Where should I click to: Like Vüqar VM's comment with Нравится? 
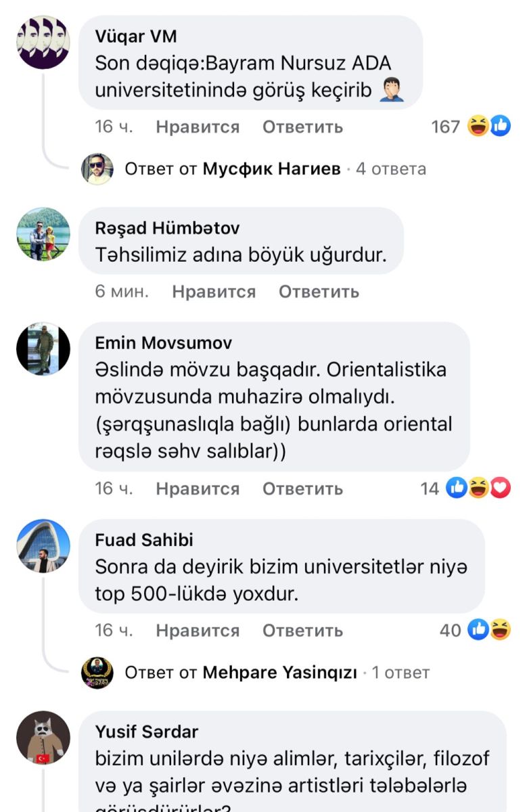[x=198, y=127]
